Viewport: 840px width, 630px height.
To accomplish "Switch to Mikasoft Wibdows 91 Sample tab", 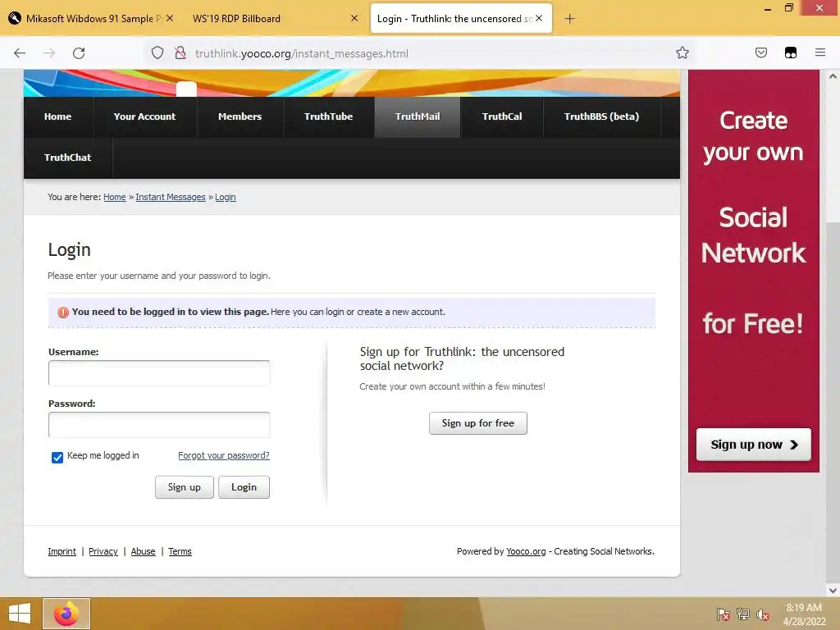I will click(91, 19).
